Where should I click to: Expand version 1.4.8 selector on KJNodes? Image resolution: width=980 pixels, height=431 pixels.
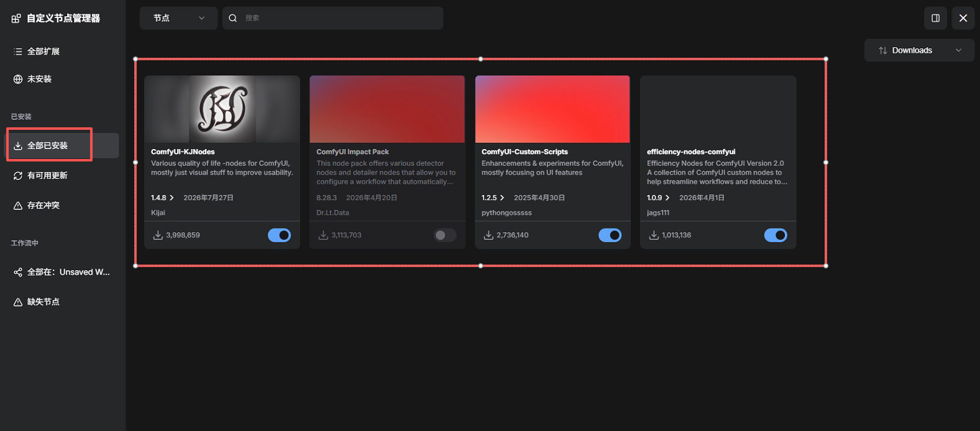pos(162,197)
